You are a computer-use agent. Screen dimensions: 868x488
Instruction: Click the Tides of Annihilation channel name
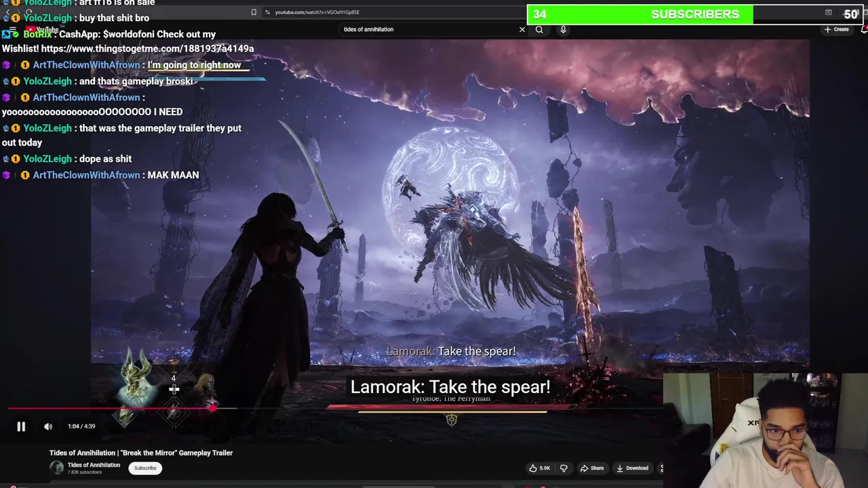pos(94,465)
